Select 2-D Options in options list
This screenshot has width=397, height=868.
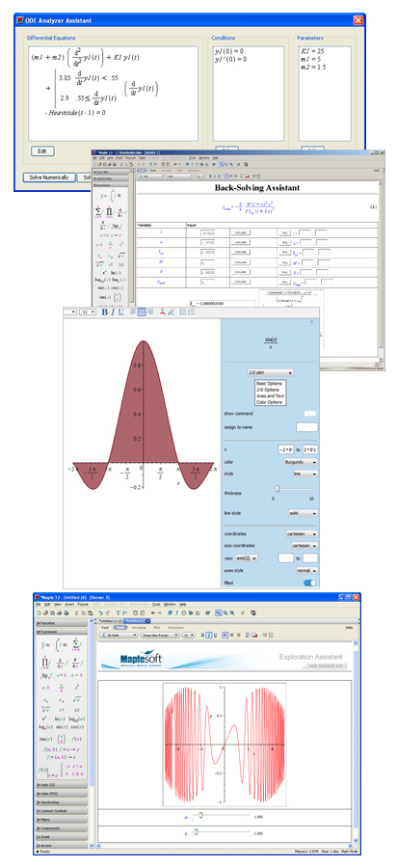[x=268, y=390]
